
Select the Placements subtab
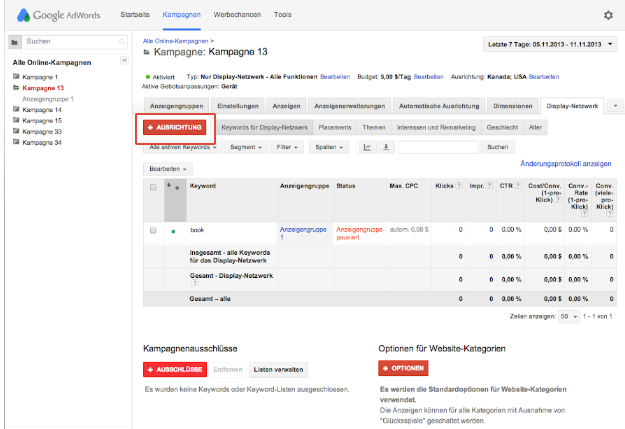click(x=335, y=128)
